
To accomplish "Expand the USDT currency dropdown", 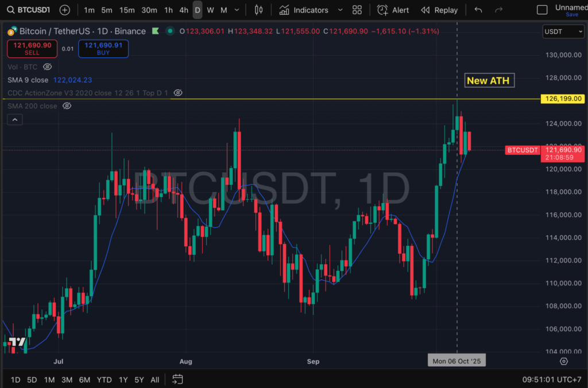I will pos(563,32).
